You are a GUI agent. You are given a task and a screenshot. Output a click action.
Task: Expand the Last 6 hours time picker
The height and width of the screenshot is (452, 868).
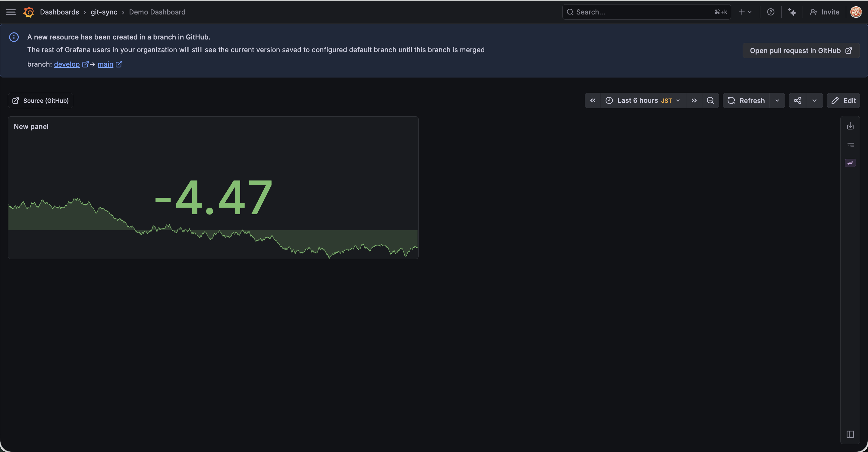pos(643,100)
